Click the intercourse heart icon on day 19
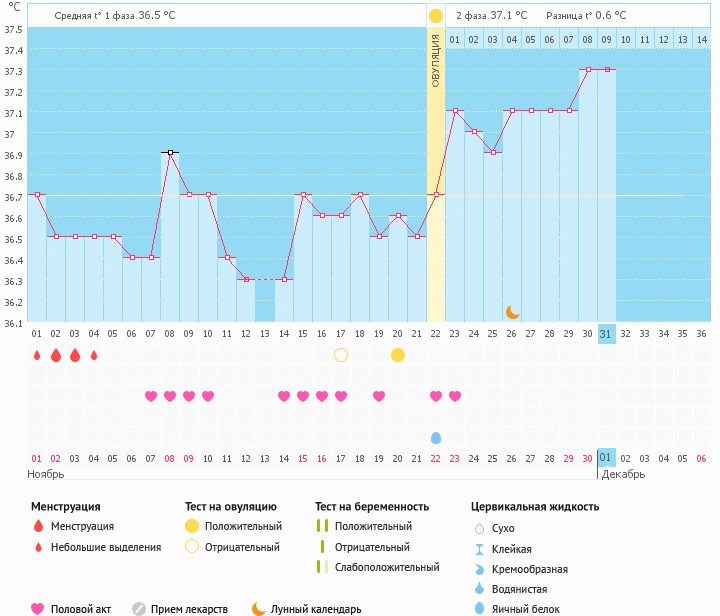 [x=379, y=396]
